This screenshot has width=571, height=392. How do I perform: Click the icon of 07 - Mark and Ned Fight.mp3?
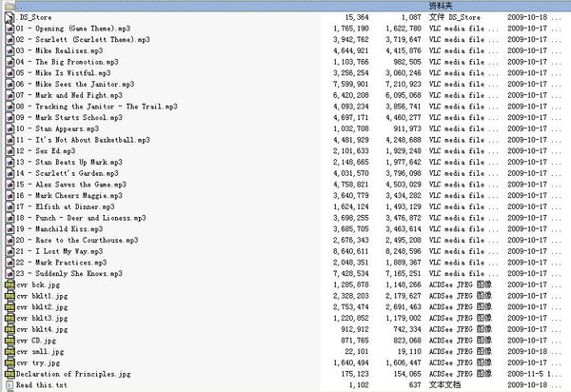click(x=10, y=95)
